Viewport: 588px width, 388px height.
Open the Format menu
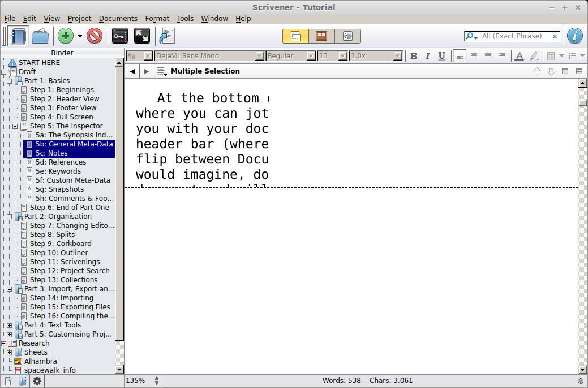coord(157,18)
